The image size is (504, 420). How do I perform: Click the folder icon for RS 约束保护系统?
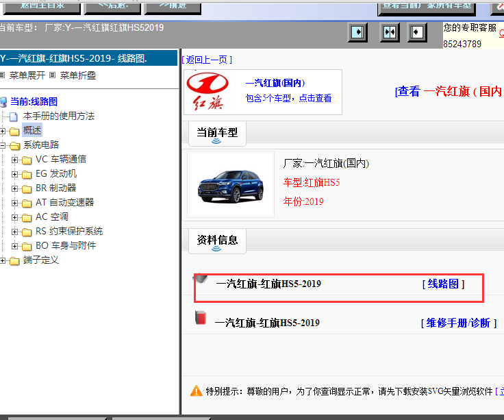click(x=27, y=232)
